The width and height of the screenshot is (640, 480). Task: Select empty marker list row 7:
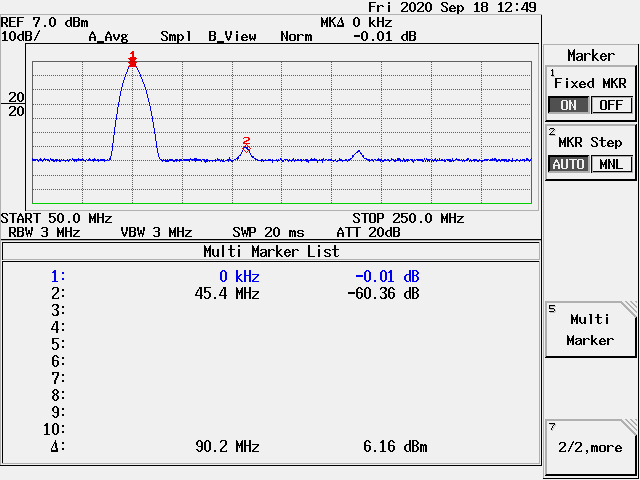point(271,378)
